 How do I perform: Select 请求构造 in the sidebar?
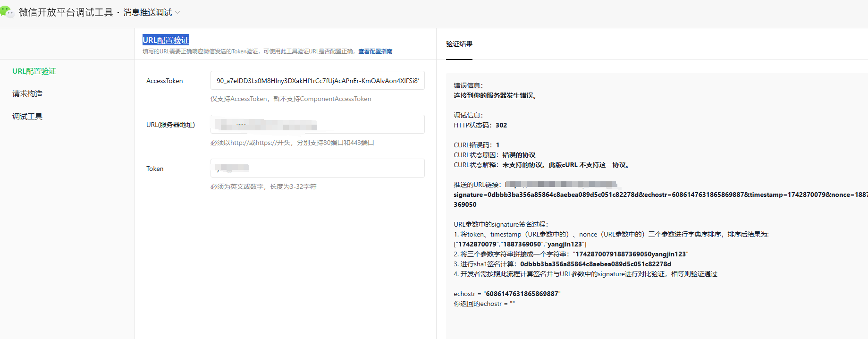[x=27, y=94]
